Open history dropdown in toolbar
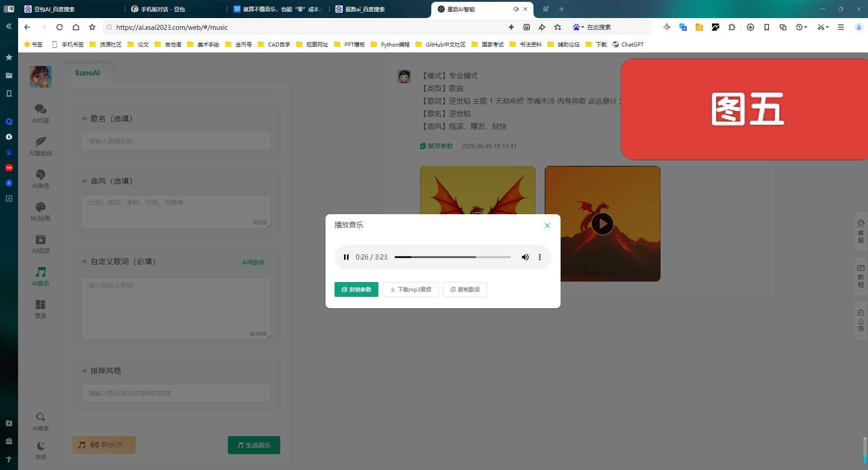The image size is (868, 470). click(802, 27)
